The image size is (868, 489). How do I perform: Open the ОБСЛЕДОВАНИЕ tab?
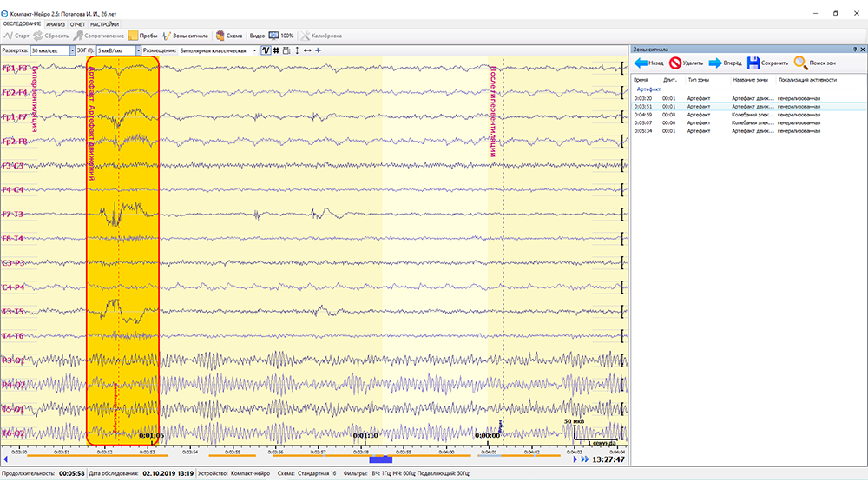point(22,24)
